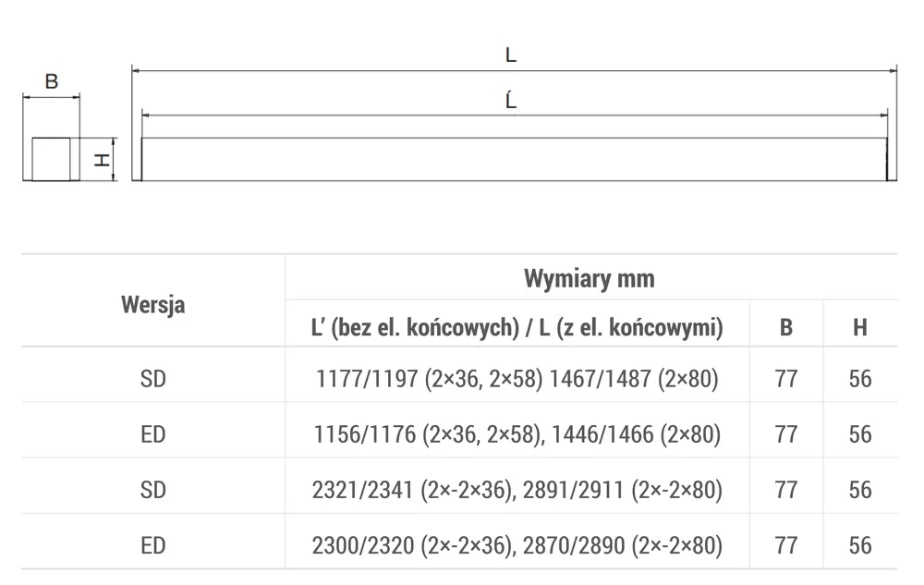Screen dimensions: 924x585
Task: Click the 2300/2320 dimensions cell
Action: [517, 545]
